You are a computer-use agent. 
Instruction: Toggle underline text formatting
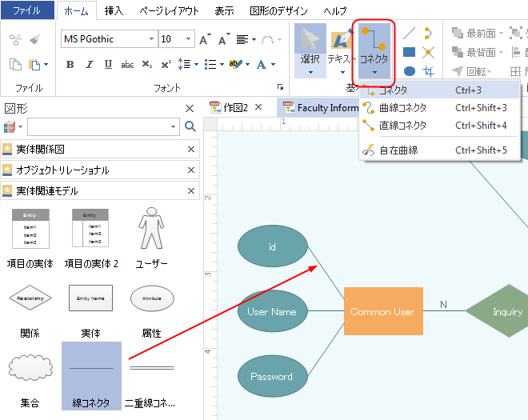(x=108, y=65)
